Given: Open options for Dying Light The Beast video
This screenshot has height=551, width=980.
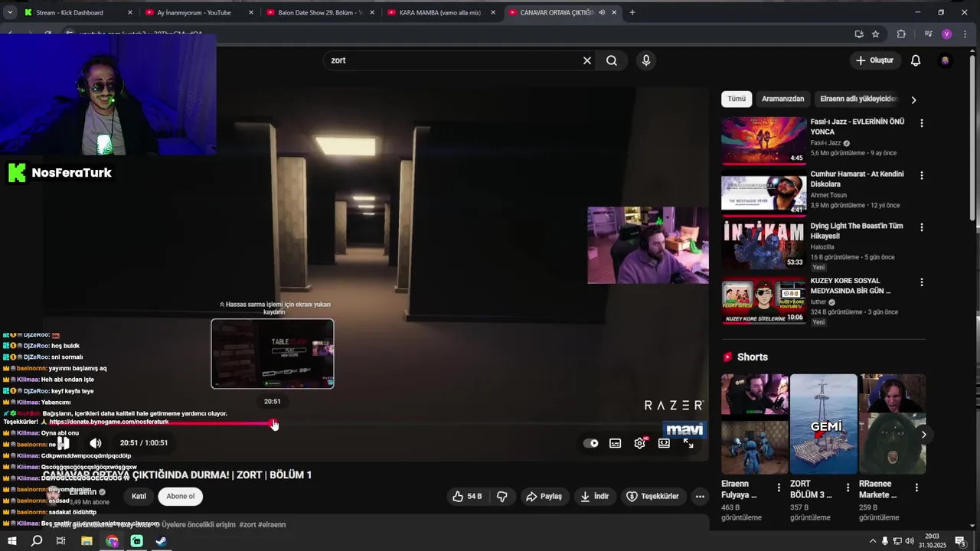Looking at the screenshot, I should (x=921, y=227).
